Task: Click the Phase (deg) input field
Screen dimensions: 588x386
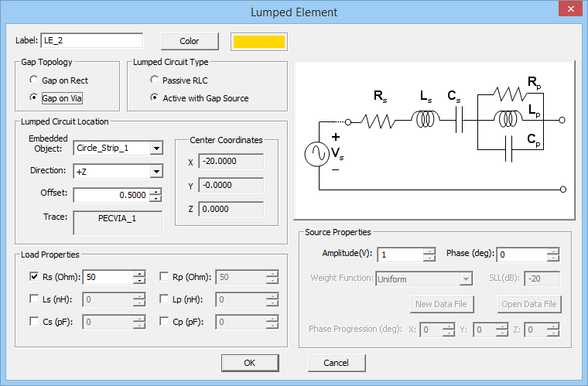Action: 521,254
